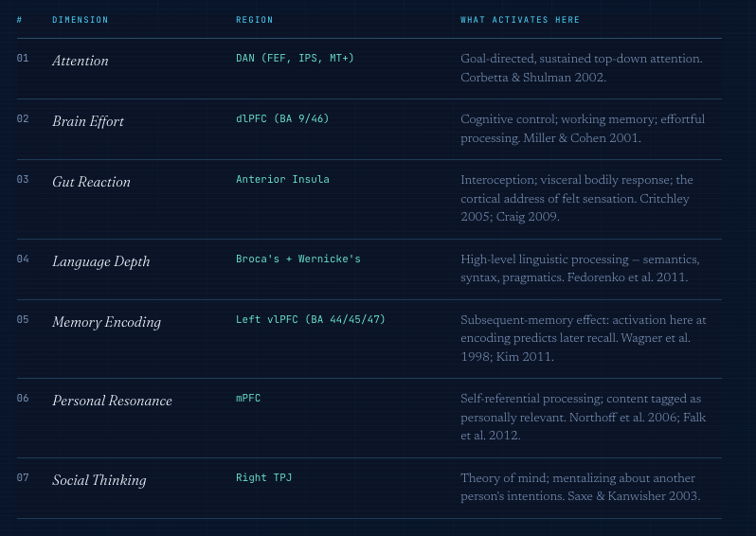Click region dlPFC (BA 9/46)
The height and width of the screenshot is (536, 756).
click(x=282, y=118)
